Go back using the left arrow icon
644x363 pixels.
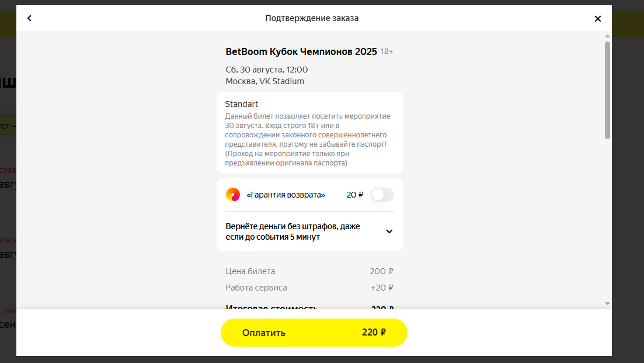[x=29, y=18]
